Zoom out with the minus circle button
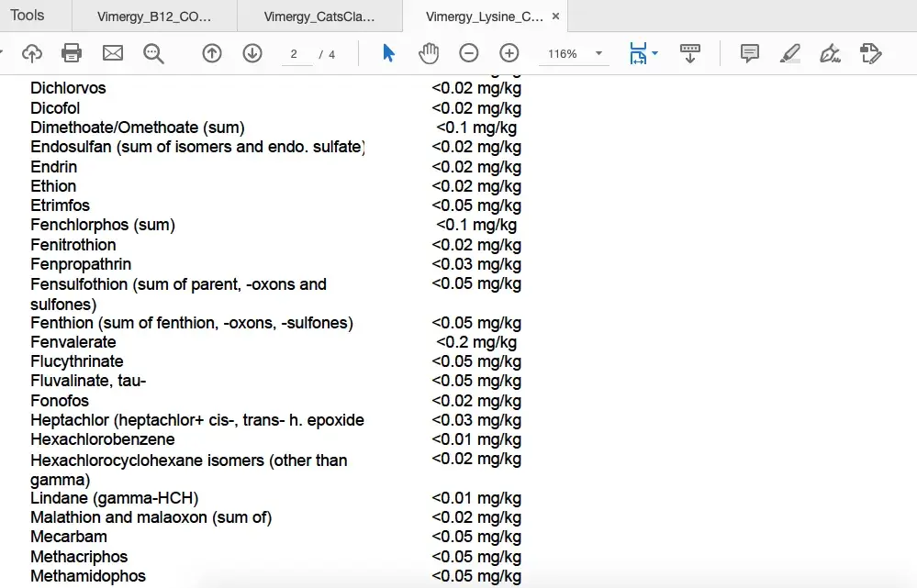This screenshot has width=917, height=588. tap(469, 54)
